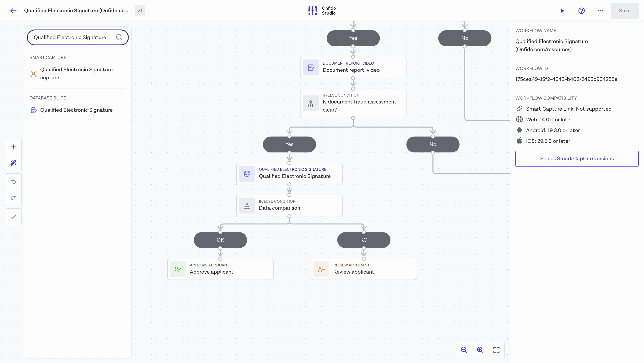Screen dimensions: 644x363
Task: Open the magic wand auto-layout tool
Action: pos(13,163)
